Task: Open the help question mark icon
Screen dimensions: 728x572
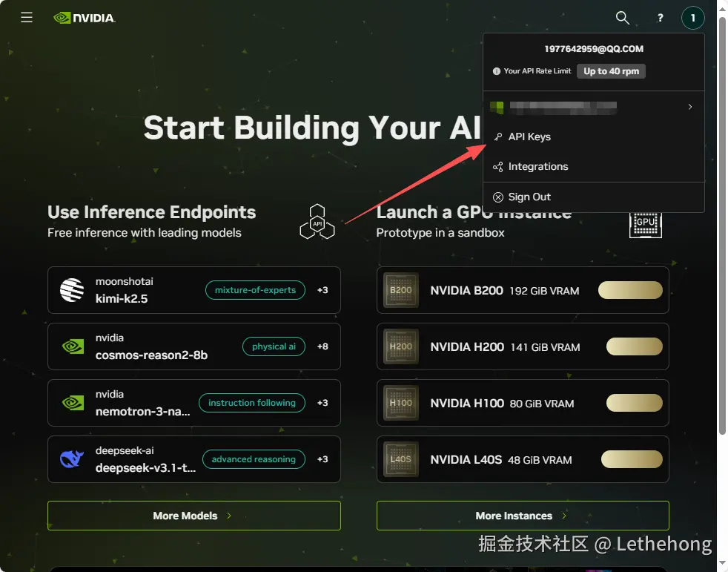Action: [660, 18]
